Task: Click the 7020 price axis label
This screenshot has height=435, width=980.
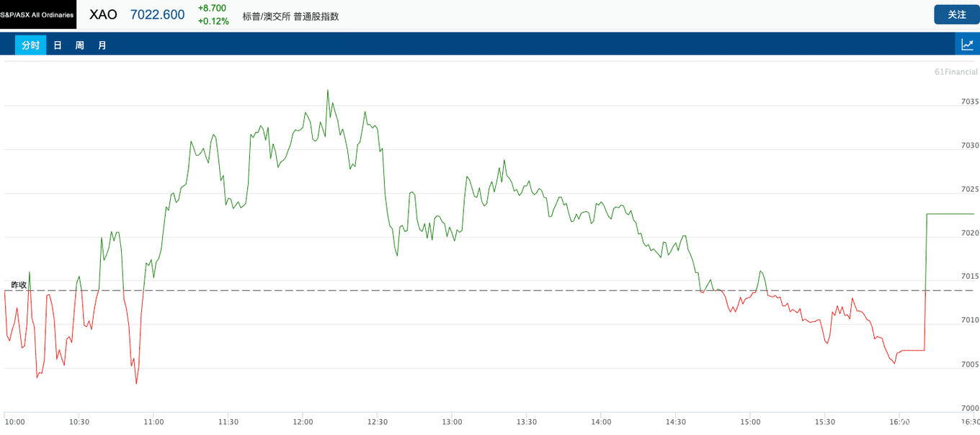Action: coord(969,233)
